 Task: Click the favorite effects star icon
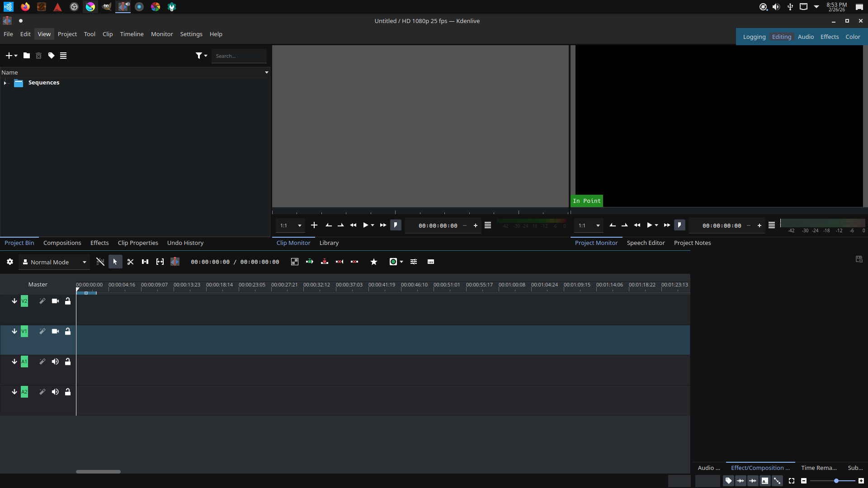click(x=374, y=262)
